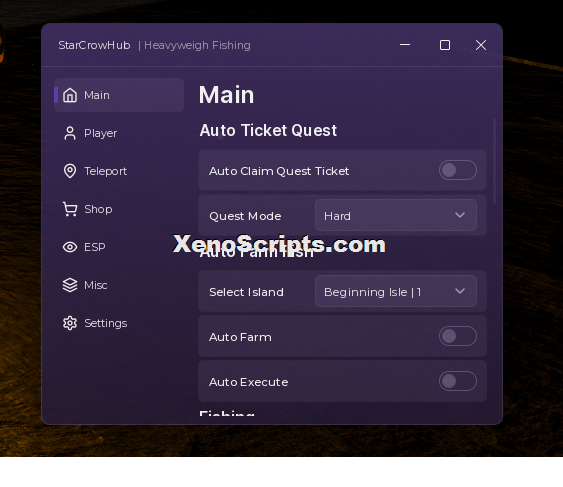Close the StarCrowHub window
563x487 pixels.
[481, 45]
